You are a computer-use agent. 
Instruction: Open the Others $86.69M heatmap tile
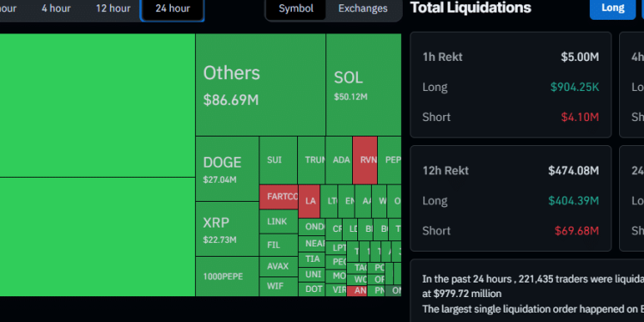tap(260, 85)
